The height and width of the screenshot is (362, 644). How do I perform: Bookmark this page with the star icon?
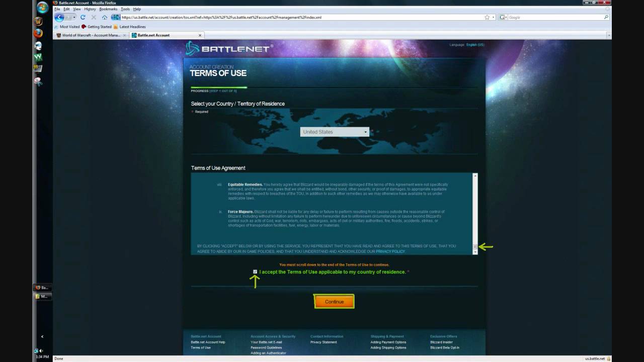(x=487, y=17)
